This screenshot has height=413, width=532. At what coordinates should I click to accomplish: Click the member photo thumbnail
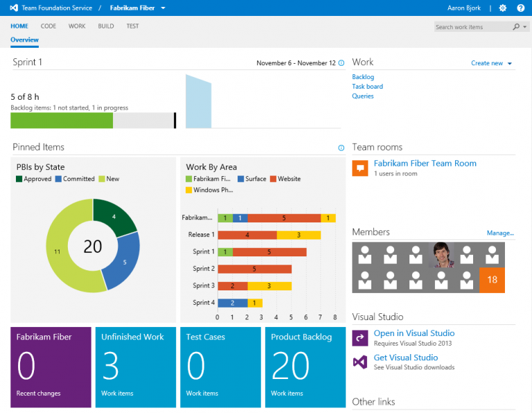point(441,254)
